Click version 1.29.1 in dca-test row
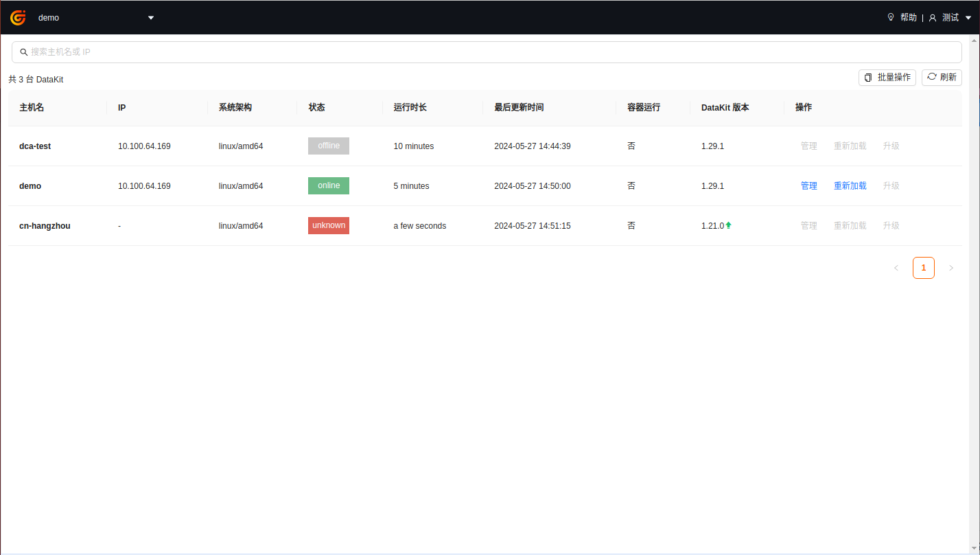Viewport: 980px width, 555px height. pos(712,146)
